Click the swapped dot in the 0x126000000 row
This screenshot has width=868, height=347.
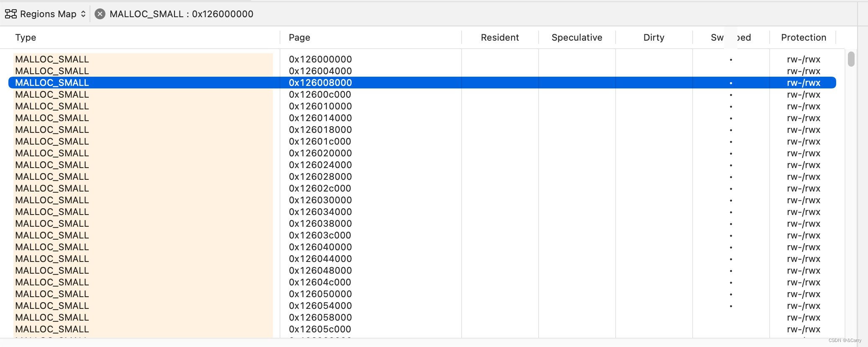pyautogui.click(x=731, y=60)
